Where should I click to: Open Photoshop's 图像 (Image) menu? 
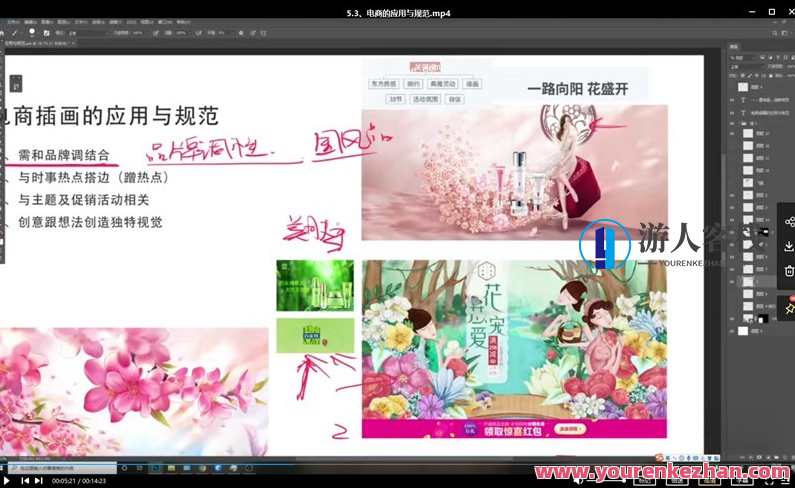pyautogui.click(x=47, y=22)
